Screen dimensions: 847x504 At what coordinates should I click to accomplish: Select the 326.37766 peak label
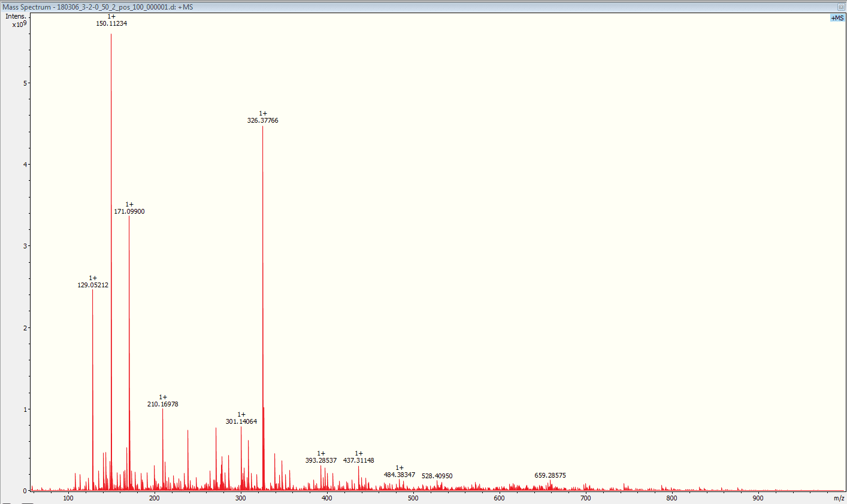point(262,120)
